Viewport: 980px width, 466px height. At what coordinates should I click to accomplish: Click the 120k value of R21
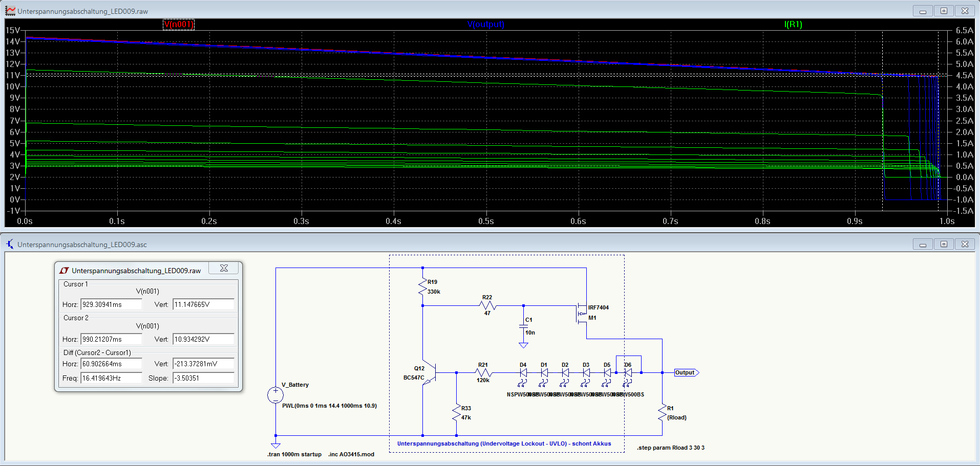pyautogui.click(x=483, y=380)
